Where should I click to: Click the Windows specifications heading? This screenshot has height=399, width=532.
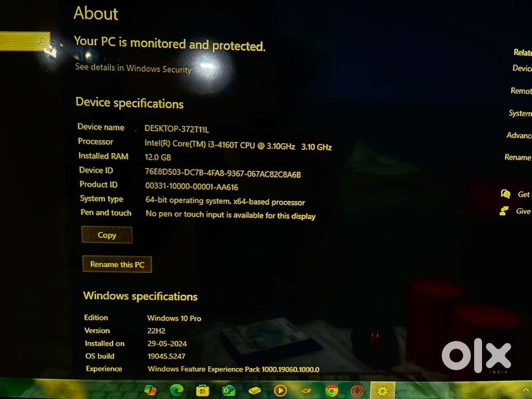[x=140, y=296]
